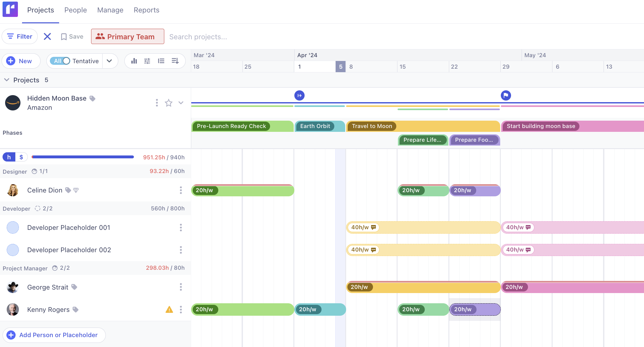644x347 pixels.
Task: Collapse the Projects group chevron
Action: pyautogui.click(x=7, y=80)
